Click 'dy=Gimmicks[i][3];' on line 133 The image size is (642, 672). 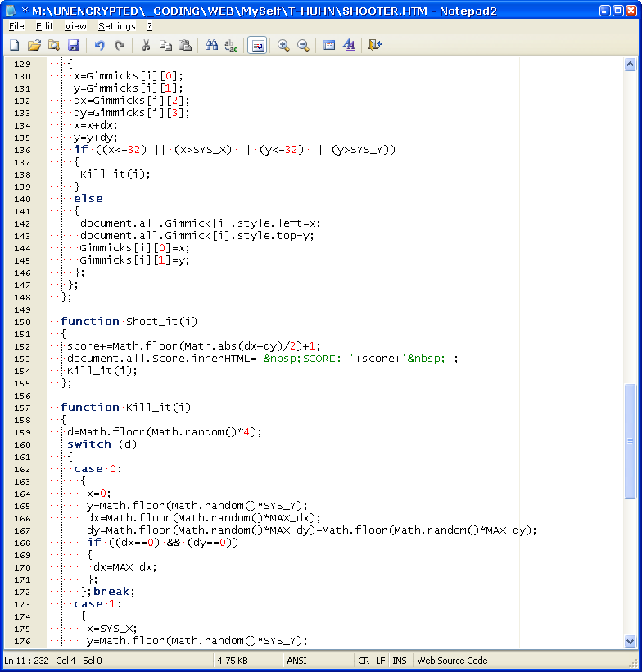tap(131, 113)
